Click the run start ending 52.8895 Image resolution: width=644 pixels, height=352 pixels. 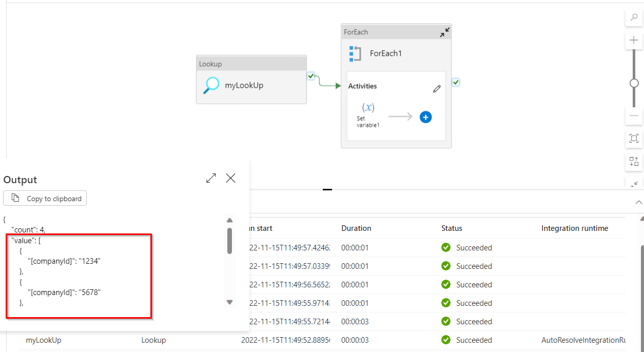point(286,340)
